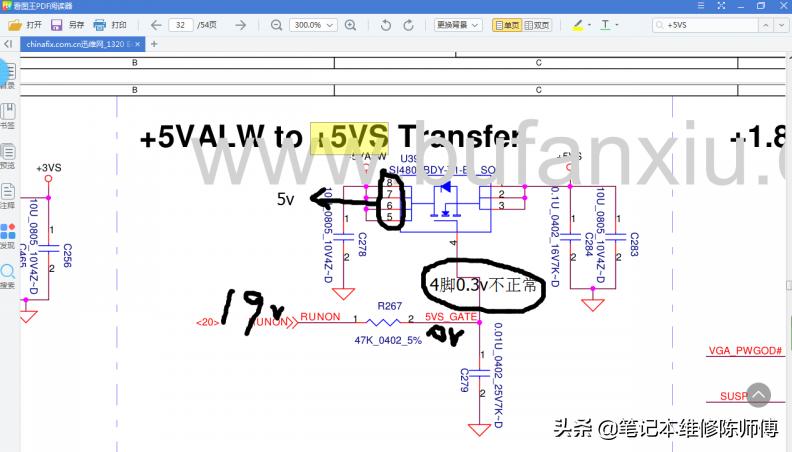Click the RUNON net label before R267

point(320,317)
